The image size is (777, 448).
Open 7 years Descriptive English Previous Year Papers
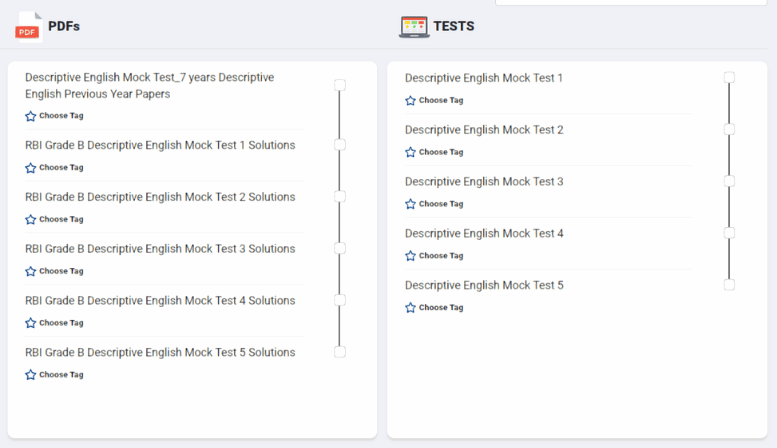(x=149, y=85)
